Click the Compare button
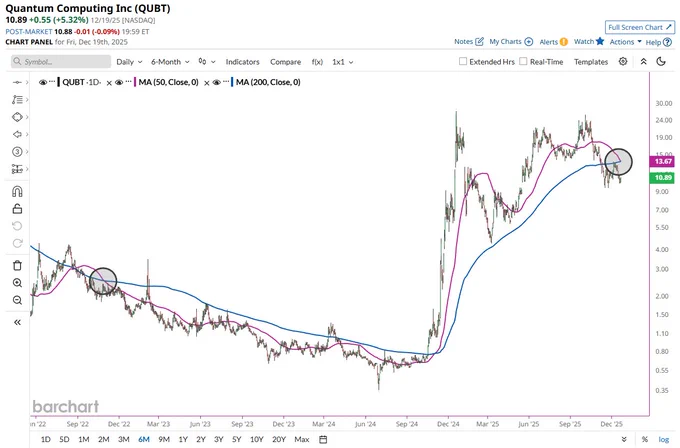The image size is (680, 448). 285,62
